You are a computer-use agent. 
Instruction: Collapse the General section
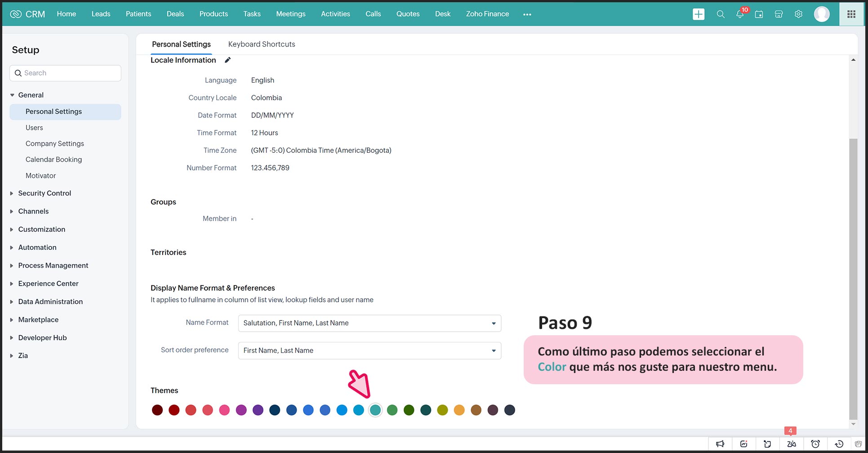click(12, 95)
